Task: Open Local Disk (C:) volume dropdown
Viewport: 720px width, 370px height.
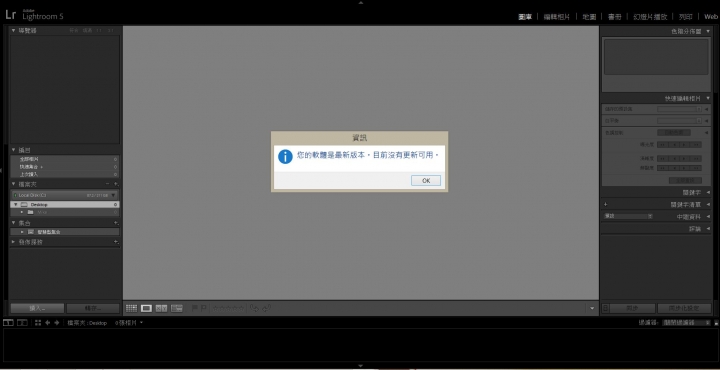Action: pyautogui.click(x=113, y=195)
